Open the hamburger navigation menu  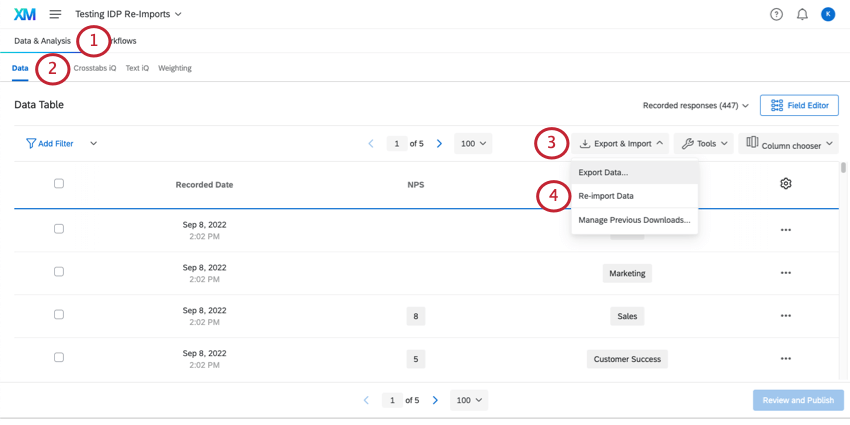click(55, 14)
